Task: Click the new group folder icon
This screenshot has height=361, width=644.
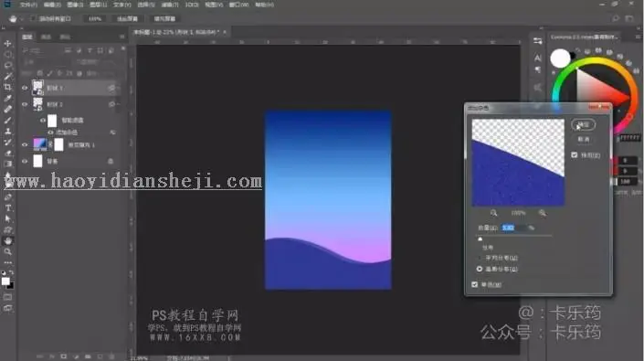Action: point(88,356)
